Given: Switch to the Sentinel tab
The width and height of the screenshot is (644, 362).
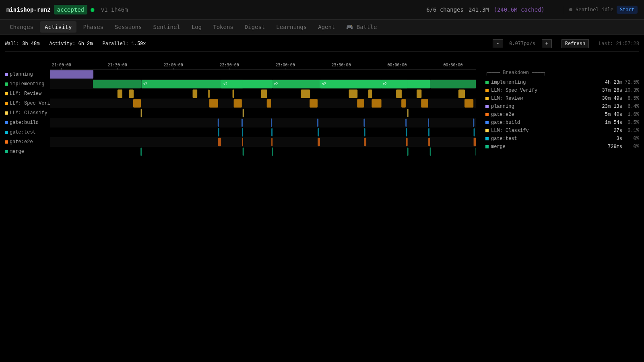Looking at the screenshot, I should (x=166, y=27).
